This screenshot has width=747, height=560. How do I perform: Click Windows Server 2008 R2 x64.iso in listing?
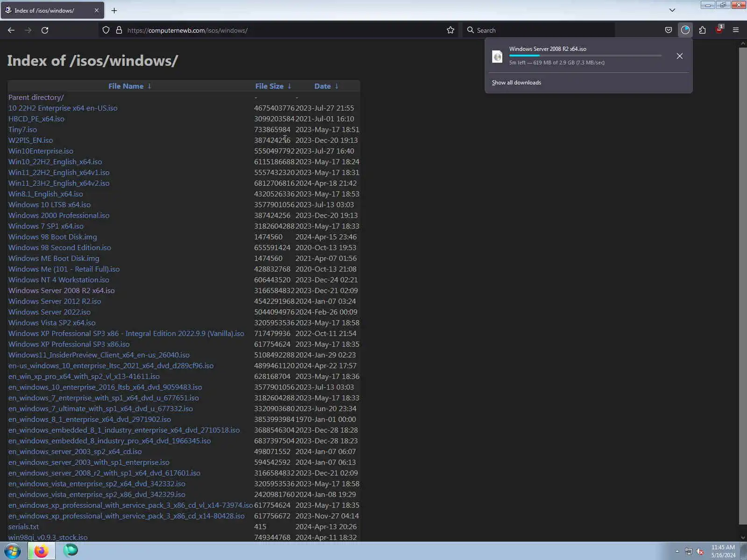pos(62,291)
